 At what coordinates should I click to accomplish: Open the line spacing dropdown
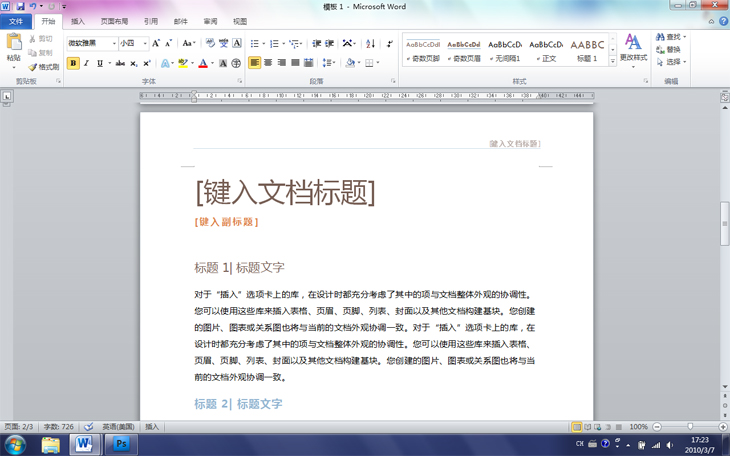pyautogui.click(x=329, y=62)
